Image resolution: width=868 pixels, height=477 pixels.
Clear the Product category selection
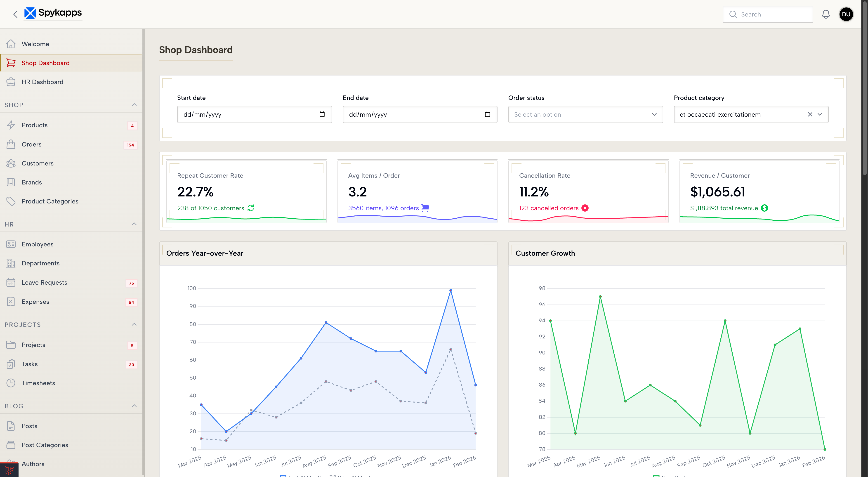tap(810, 115)
